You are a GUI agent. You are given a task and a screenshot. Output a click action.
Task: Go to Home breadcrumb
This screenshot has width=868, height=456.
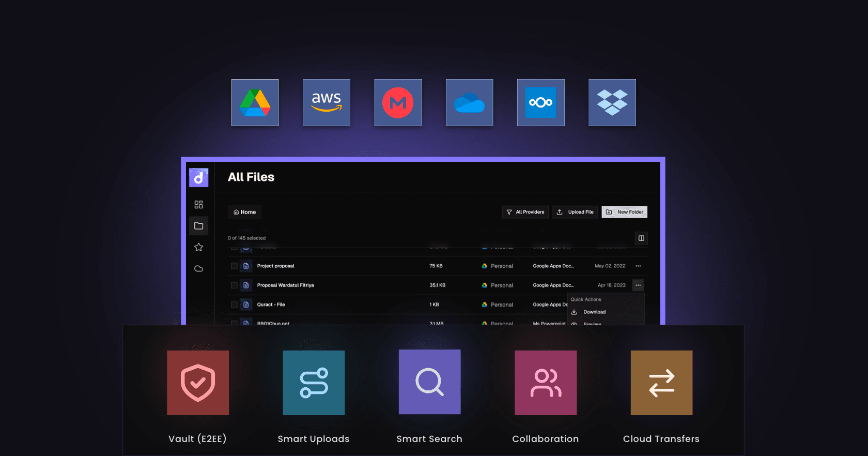coord(245,212)
